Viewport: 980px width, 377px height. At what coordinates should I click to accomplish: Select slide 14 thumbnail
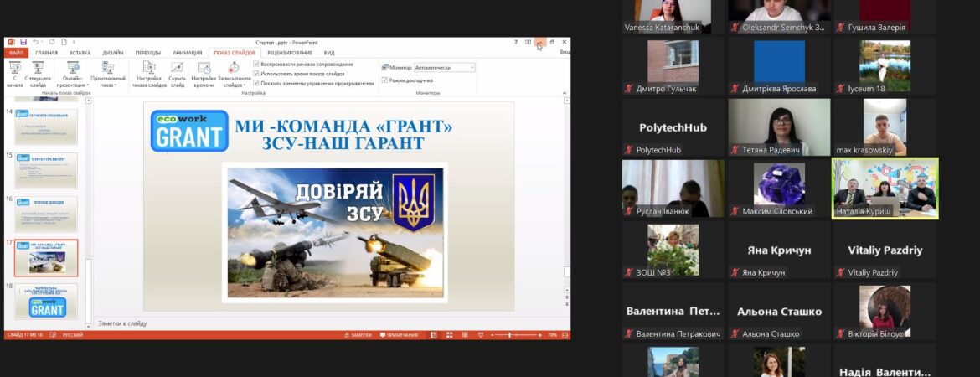46,127
